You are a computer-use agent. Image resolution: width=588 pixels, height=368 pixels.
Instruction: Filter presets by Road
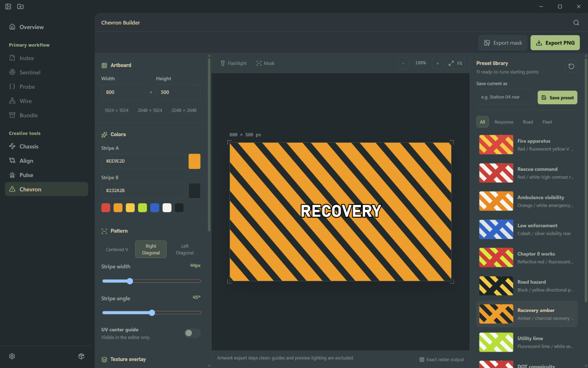(528, 122)
